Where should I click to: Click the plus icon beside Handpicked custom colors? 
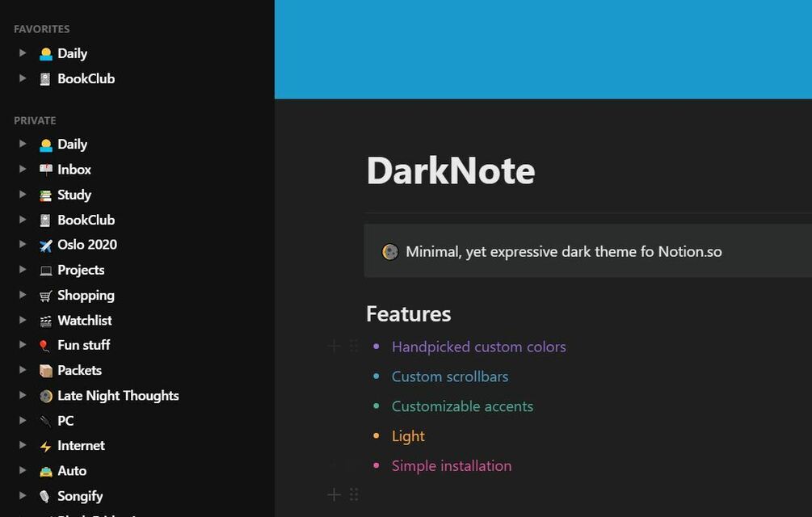334,347
